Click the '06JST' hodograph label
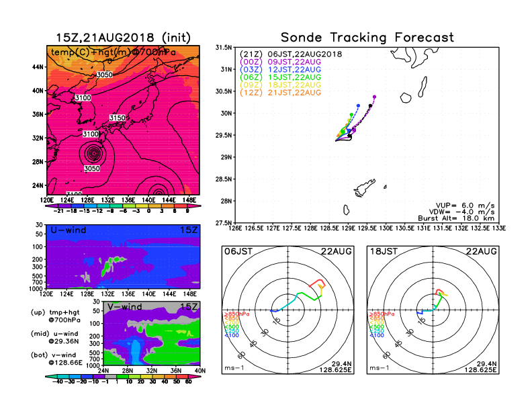 point(238,251)
